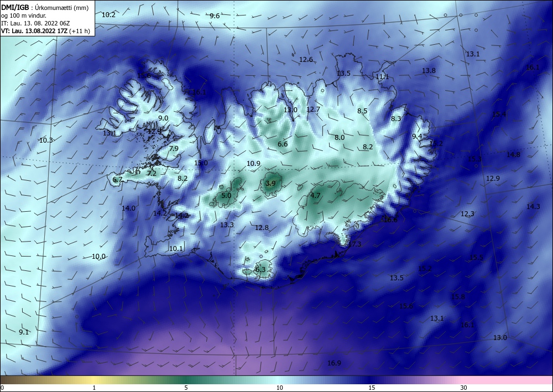Click the 10.0 value over southwest sea

99,257
